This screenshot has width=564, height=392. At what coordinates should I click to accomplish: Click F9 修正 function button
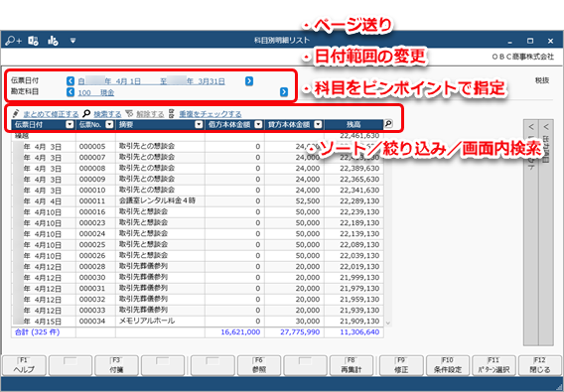point(401,365)
